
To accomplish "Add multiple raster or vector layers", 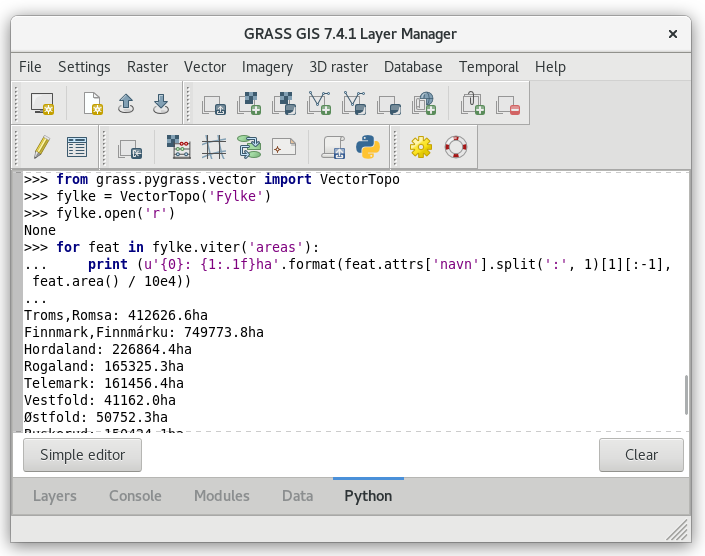I will [214, 103].
